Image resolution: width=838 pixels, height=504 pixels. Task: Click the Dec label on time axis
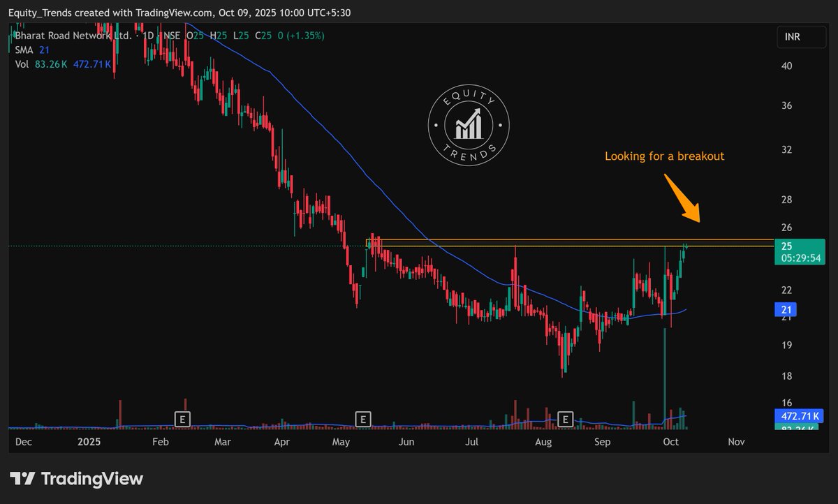point(24,442)
